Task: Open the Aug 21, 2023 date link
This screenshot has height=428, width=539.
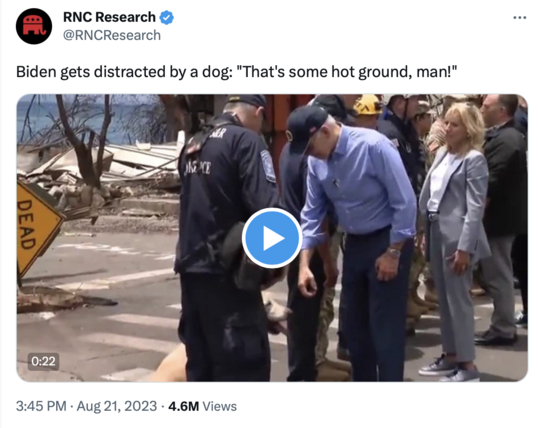Action: click(117, 406)
